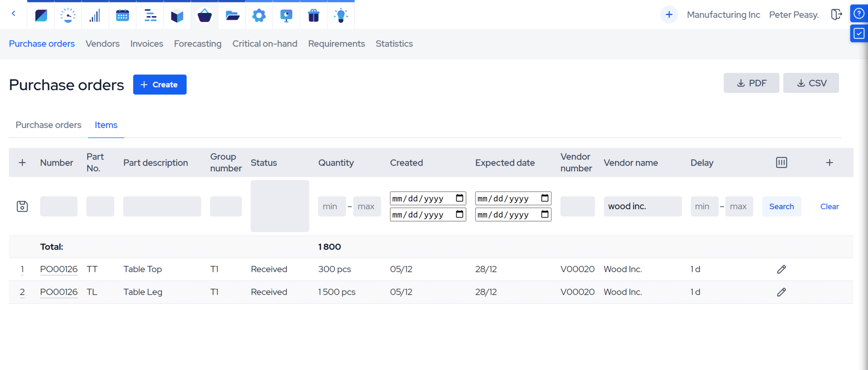Click the Create purchase order button
The width and height of the screenshot is (868, 370).
[159, 85]
